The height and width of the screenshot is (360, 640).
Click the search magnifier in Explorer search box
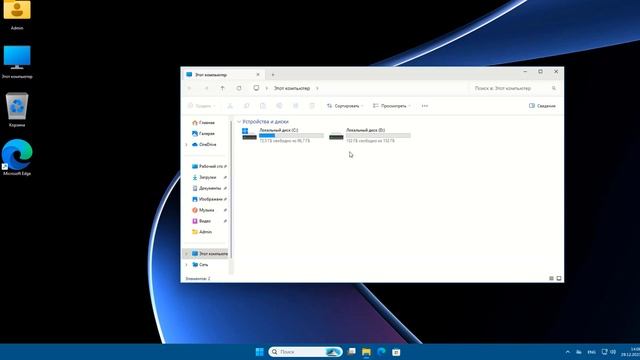pyautogui.click(x=554, y=88)
